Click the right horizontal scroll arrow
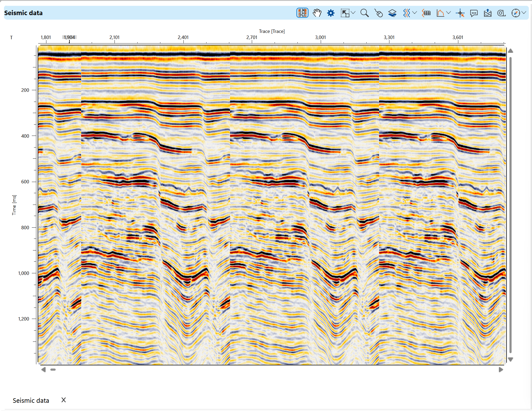Viewport: 532px width, 411px height. (500, 369)
